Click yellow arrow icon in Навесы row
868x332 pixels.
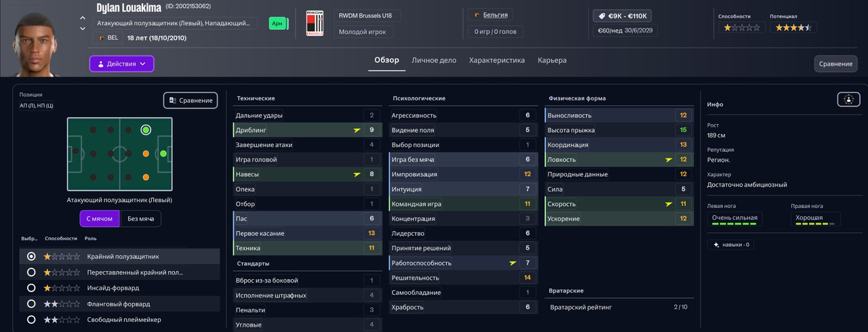tap(357, 174)
